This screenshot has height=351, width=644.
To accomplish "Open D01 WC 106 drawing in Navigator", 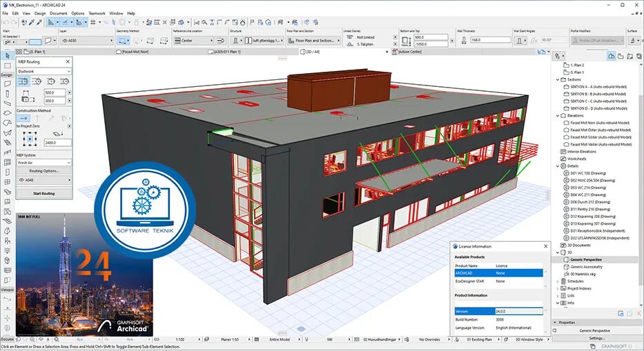I will [587, 173].
